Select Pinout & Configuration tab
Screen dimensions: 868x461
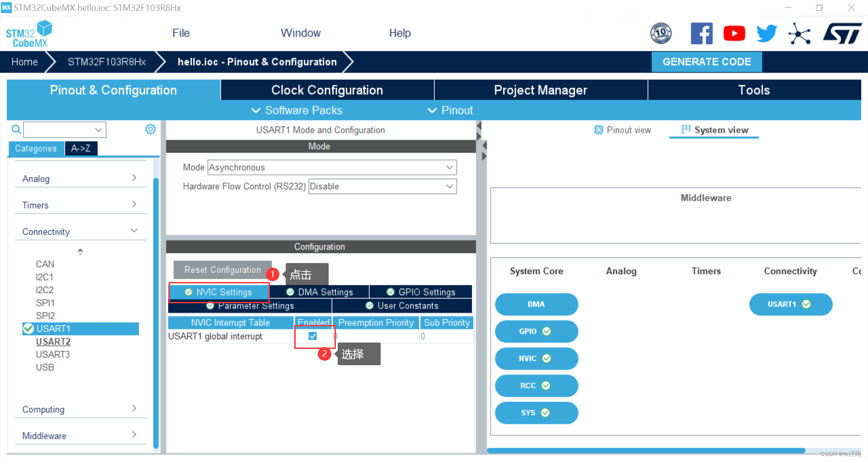113,90
